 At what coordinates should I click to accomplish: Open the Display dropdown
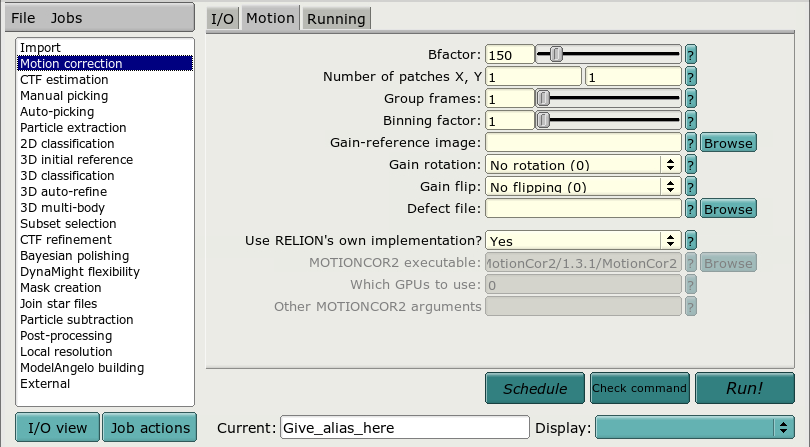point(695,427)
